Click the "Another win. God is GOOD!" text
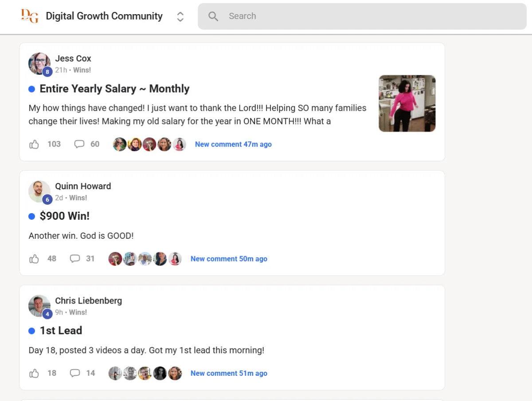Viewport: 532px width, 401px height. tap(81, 236)
